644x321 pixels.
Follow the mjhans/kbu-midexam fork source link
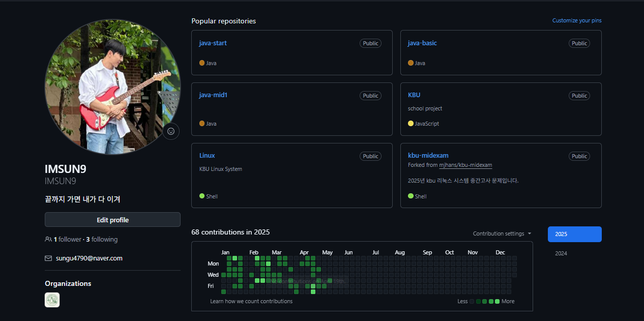[x=465, y=165]
